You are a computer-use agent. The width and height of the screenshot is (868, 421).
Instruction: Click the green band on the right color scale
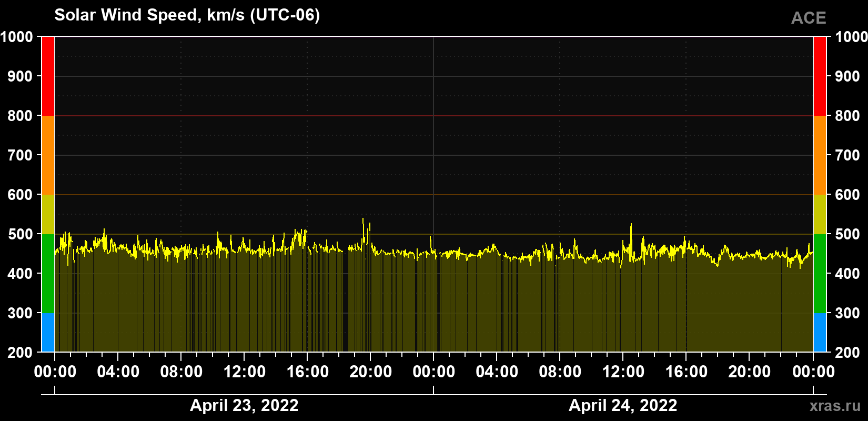point(820,274)
